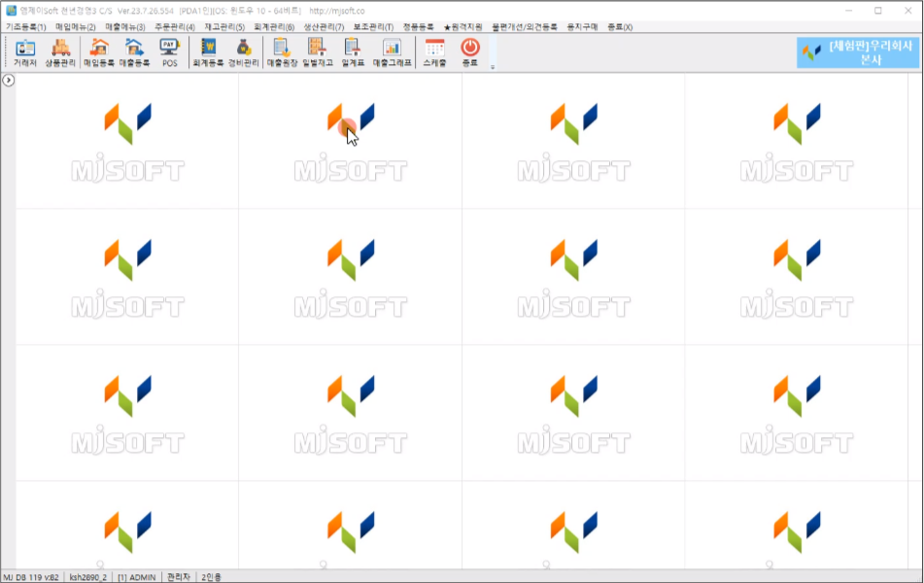Viewport: 924px width, 583px height.
Task: Open the 불편개선/의견등록 feedback menu
Action: [525, 27]
